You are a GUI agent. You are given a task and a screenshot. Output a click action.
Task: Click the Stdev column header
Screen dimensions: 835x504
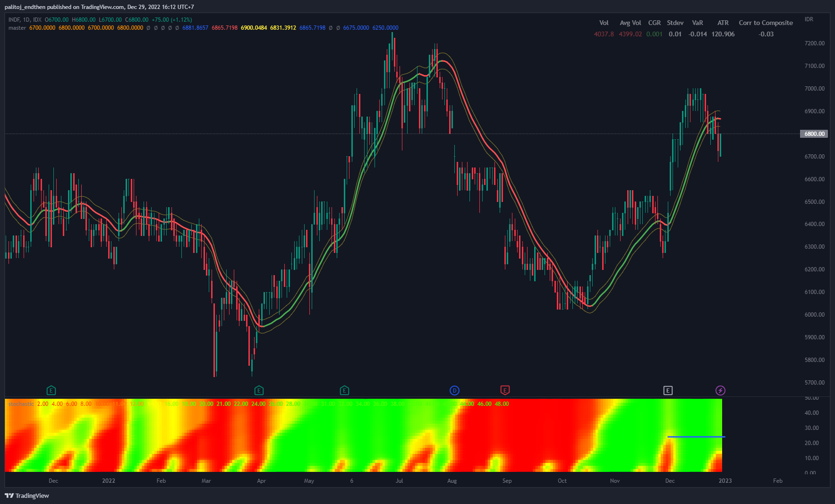pyautogui.click(x=675, y=23)
